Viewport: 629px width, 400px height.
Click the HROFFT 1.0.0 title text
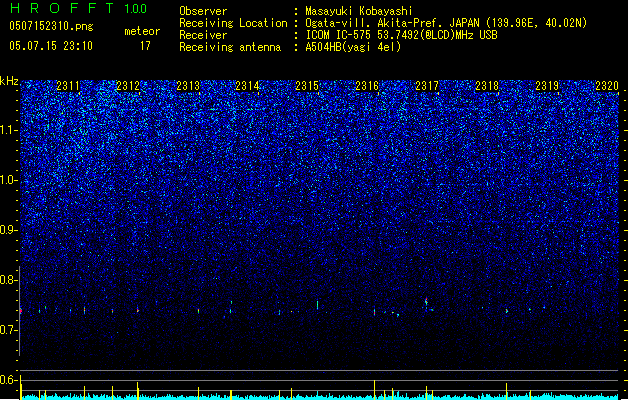pos(78,8)
